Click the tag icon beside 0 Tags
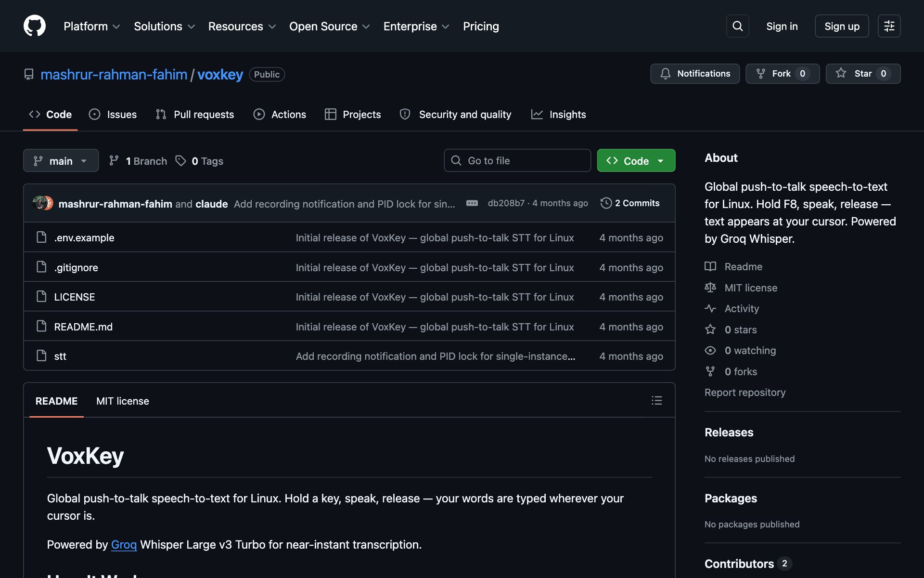The height and width of the screenshot is (578, 924). point(180,161)
